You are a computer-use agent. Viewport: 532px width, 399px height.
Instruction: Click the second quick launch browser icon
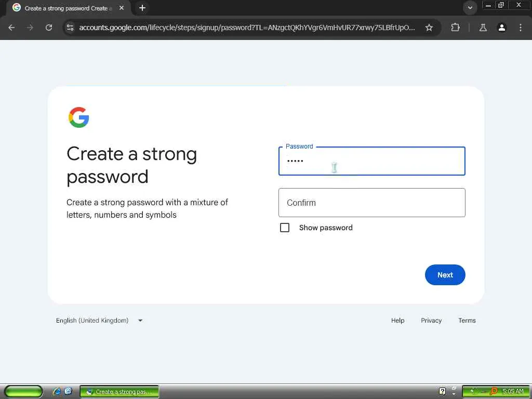68,391
